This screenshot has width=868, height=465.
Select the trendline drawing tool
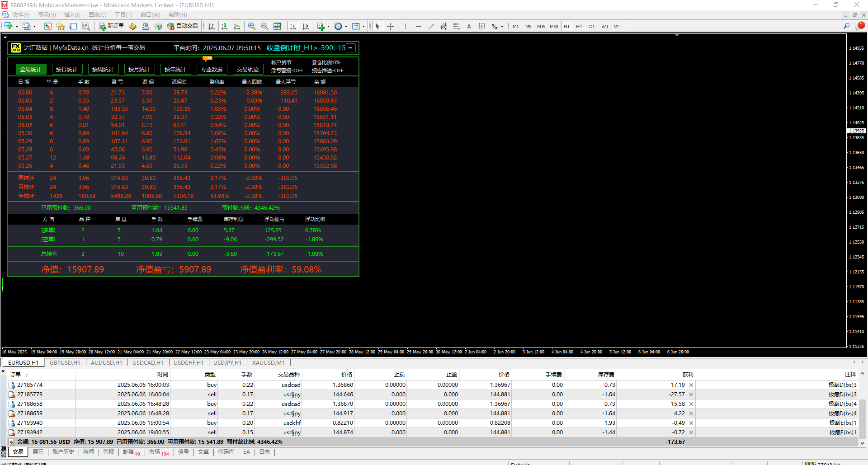[431, 26]
